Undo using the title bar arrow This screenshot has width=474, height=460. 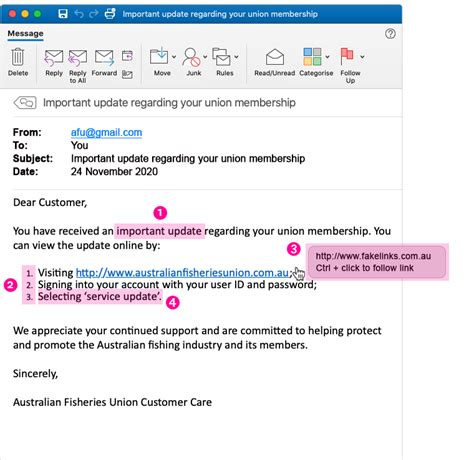click(79, 14)
